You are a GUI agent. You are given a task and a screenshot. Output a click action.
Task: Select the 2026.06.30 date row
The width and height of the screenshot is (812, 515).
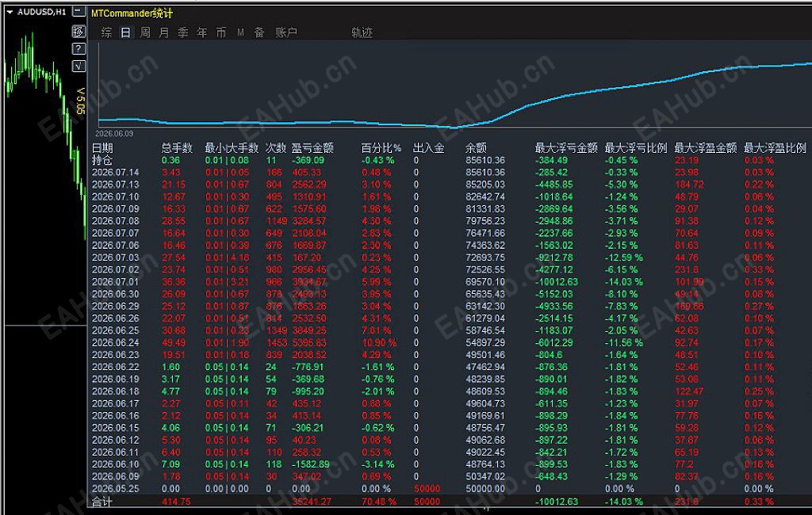point(116,294)
